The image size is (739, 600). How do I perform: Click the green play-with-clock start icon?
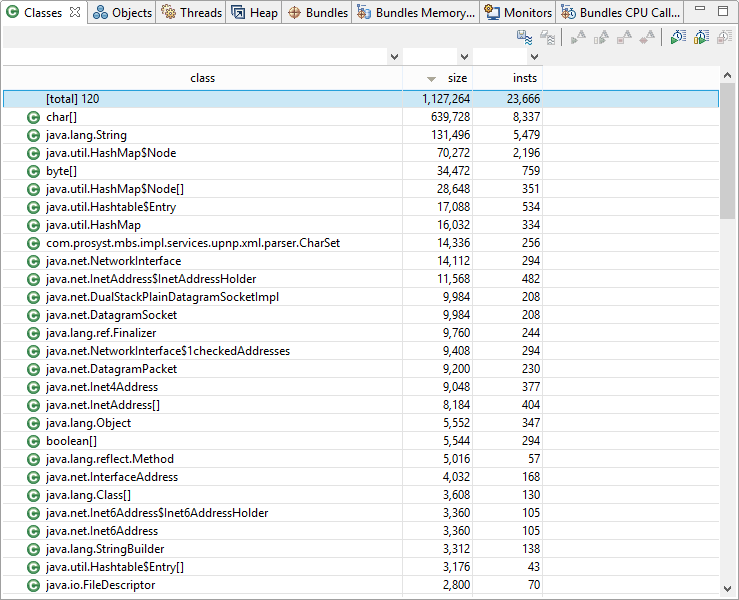click(678, 37)
